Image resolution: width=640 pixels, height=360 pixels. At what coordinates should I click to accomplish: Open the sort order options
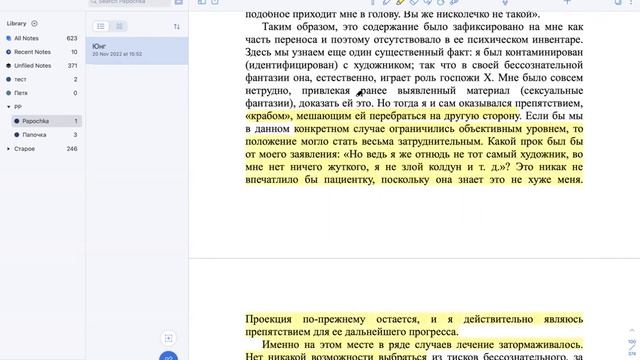tap(177, 27)
